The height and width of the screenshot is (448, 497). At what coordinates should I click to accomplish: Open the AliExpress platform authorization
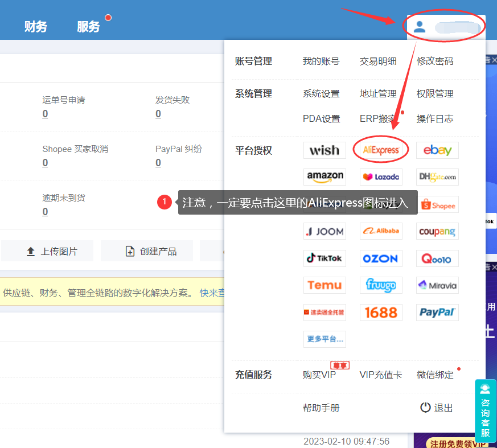point(381,150)
